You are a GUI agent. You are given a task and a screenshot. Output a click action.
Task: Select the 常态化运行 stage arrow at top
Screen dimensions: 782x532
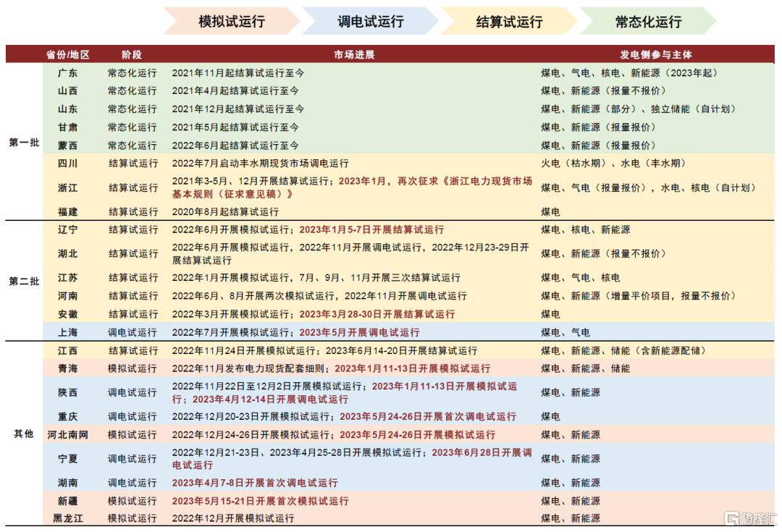tap(648, 22)
